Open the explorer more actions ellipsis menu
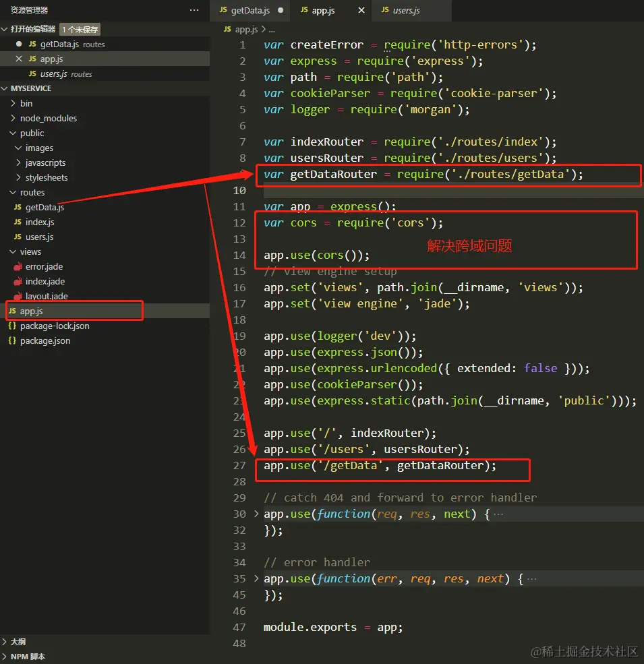This screenshot has height=664, width=644. click(194, 9)
